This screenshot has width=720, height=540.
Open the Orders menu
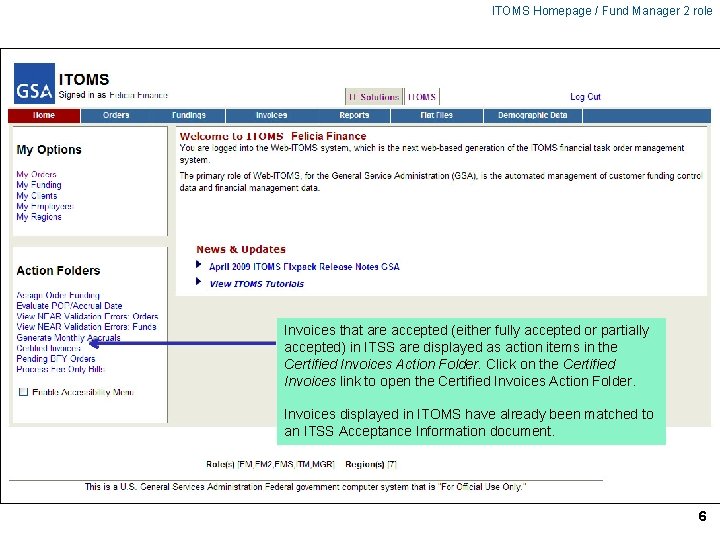116,115
